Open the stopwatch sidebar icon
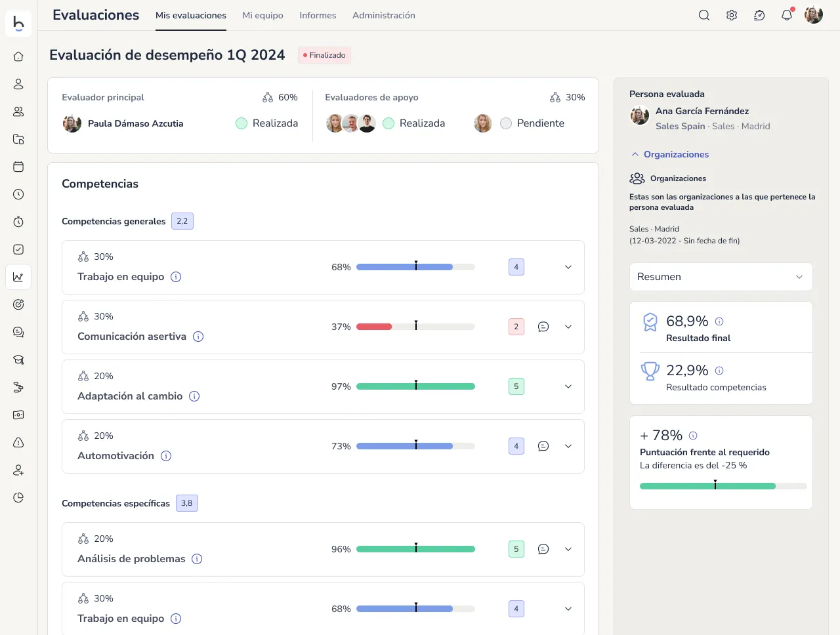840x635 pixels. click(x=18, y=222)
